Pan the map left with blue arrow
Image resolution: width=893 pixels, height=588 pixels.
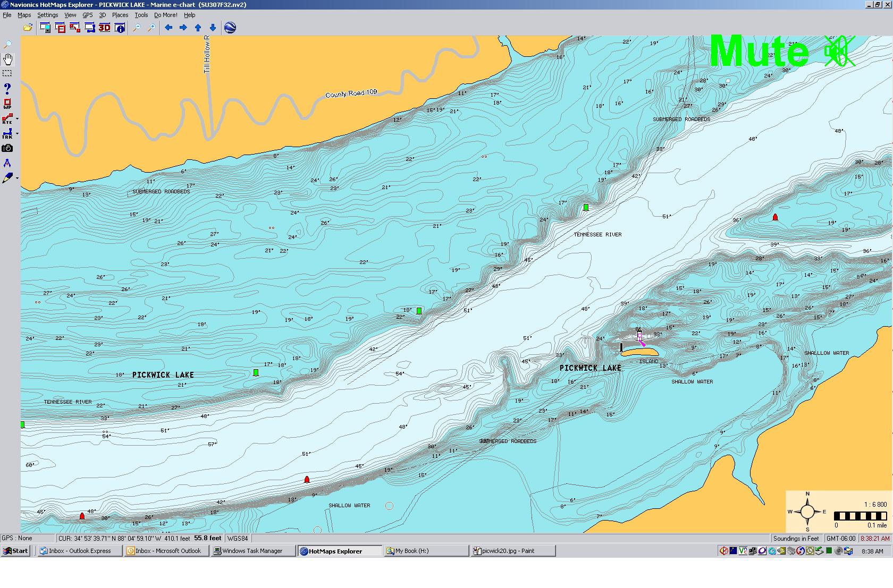tap(169, 28)
